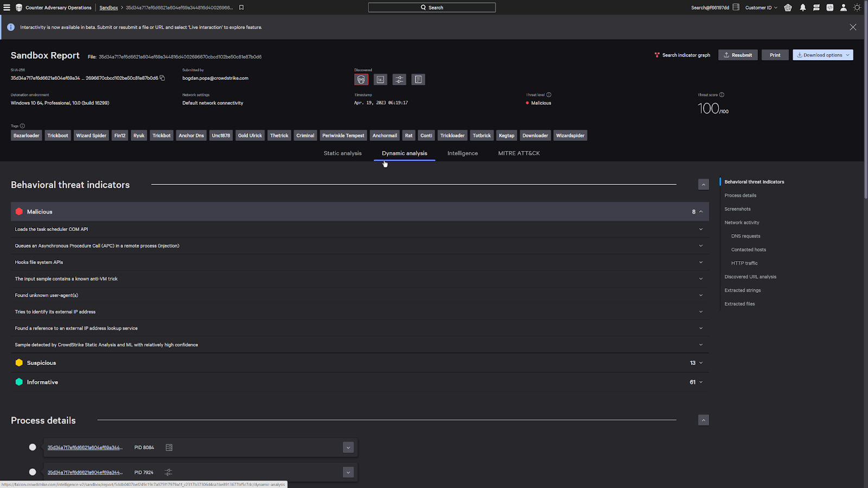The width and height of the screenshot is (868, 488).
Task: Open the notifications bell
Action: pyautogui.click(x=803, y=8)
